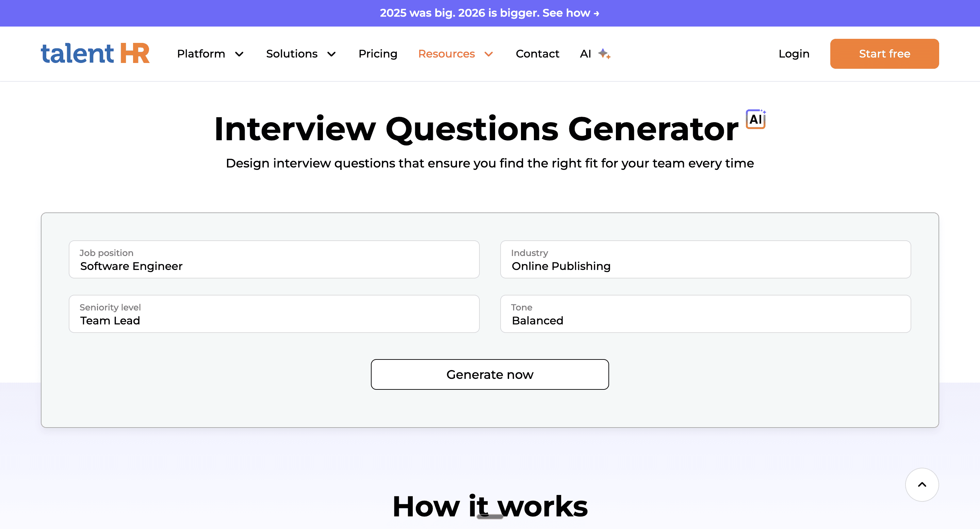Image resolution: width=980 pixels, height=529 pixels.
Task: Select the Tone field showing Balanced
Action: click(x=706, y=314)
